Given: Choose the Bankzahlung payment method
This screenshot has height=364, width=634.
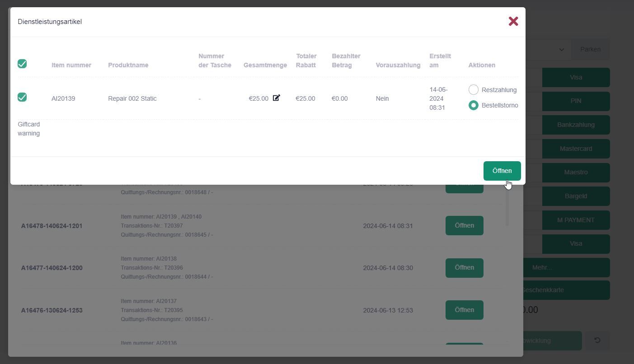Looking at the screenshot, I should (576, 125).
